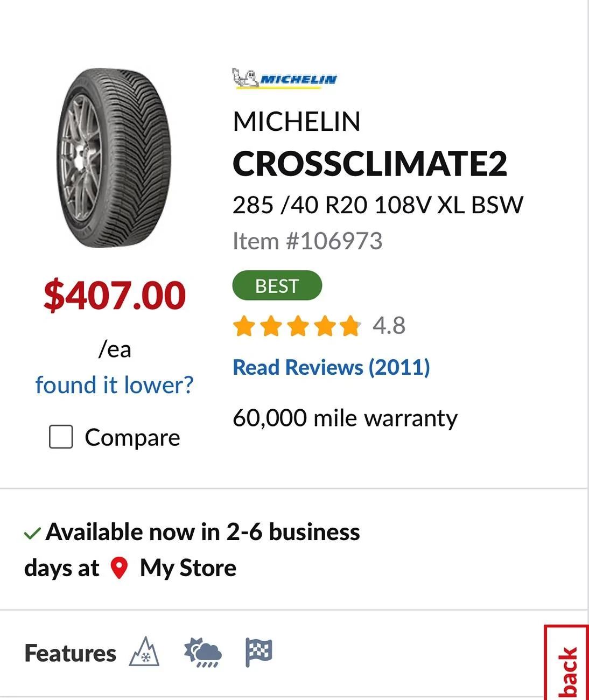Screen dimensions: 589x700
Task: Click the found it lower? link
Action: 114,385
